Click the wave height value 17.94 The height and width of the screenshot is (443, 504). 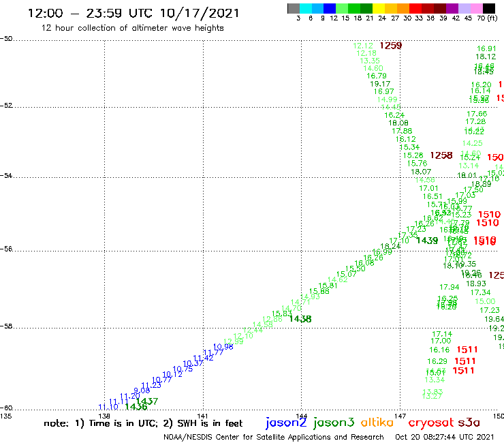click(450, 287)
